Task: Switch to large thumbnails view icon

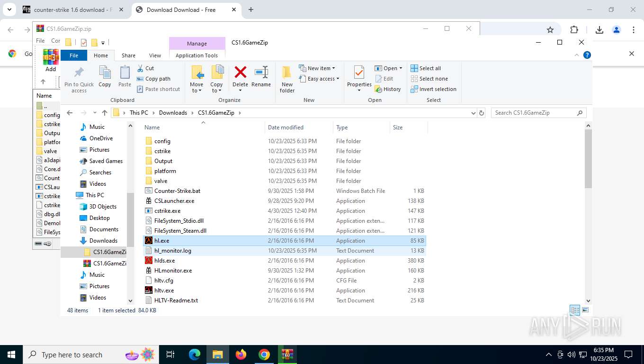Action: (x=585, y=310)
